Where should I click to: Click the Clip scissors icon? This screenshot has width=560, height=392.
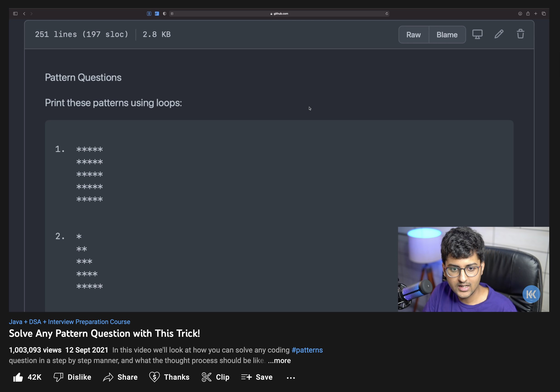click(x=207, y=377)
